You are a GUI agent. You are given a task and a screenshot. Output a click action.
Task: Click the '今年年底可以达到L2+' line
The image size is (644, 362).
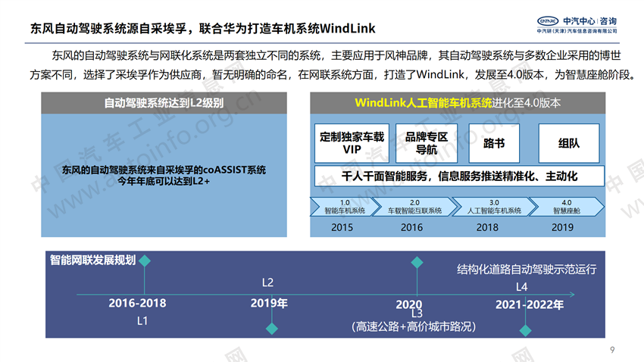pos(164,181)
